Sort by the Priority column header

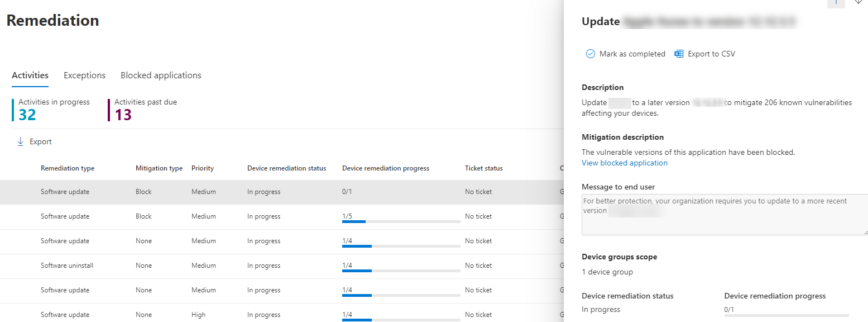pos(202,168)
